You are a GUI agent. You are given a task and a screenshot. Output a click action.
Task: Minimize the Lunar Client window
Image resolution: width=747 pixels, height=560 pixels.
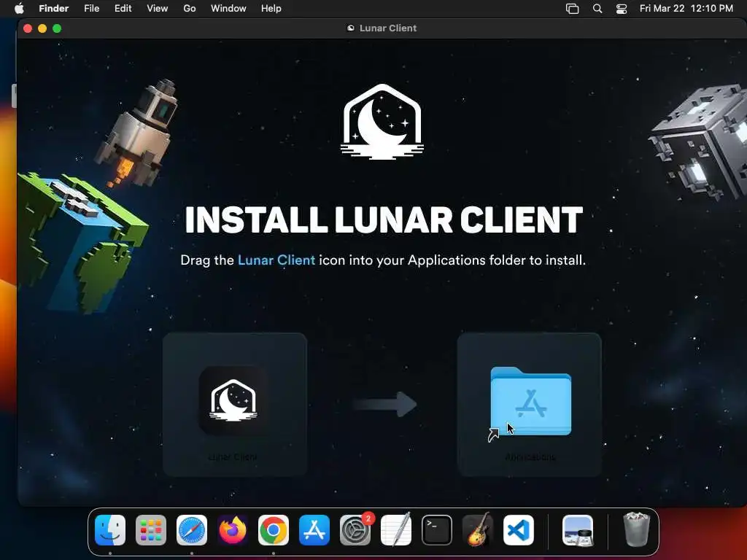[x=42, y=28]
